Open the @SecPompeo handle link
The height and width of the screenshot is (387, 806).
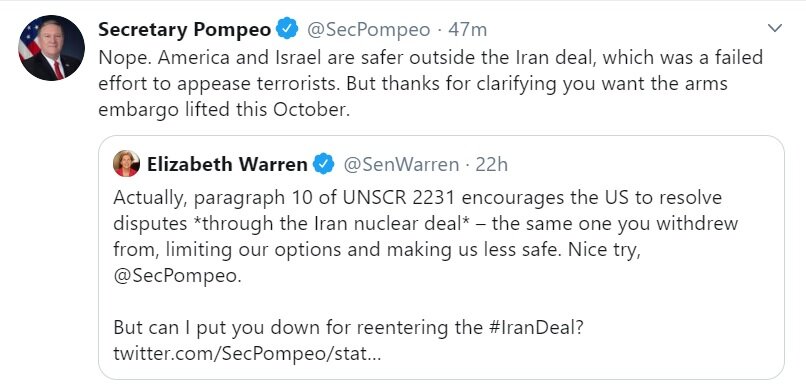[x=369, y=30]
